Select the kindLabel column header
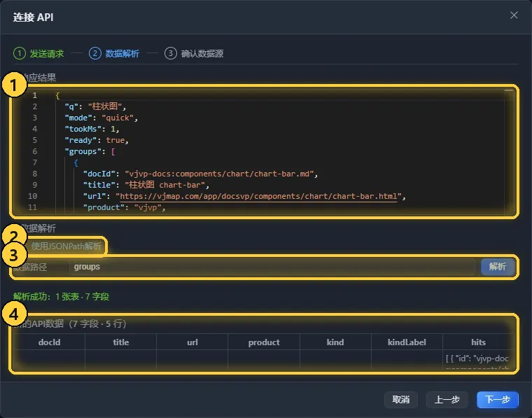 coord(407,342)
